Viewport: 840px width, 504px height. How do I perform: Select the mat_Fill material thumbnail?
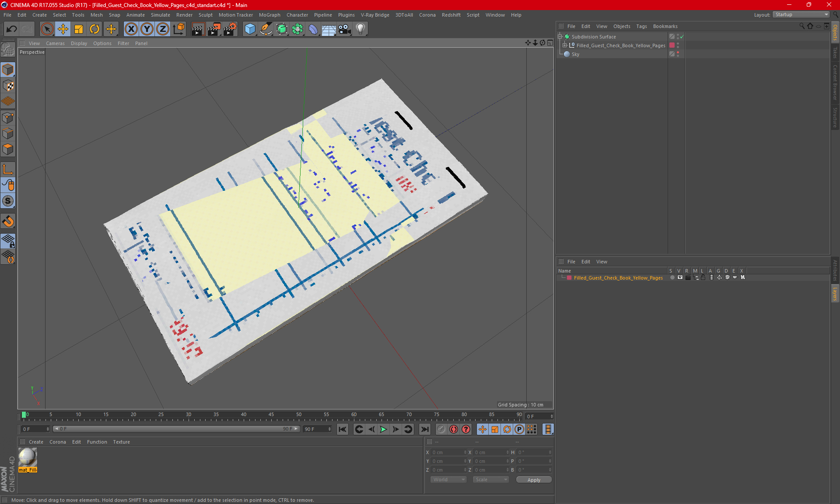coord(28,458)
